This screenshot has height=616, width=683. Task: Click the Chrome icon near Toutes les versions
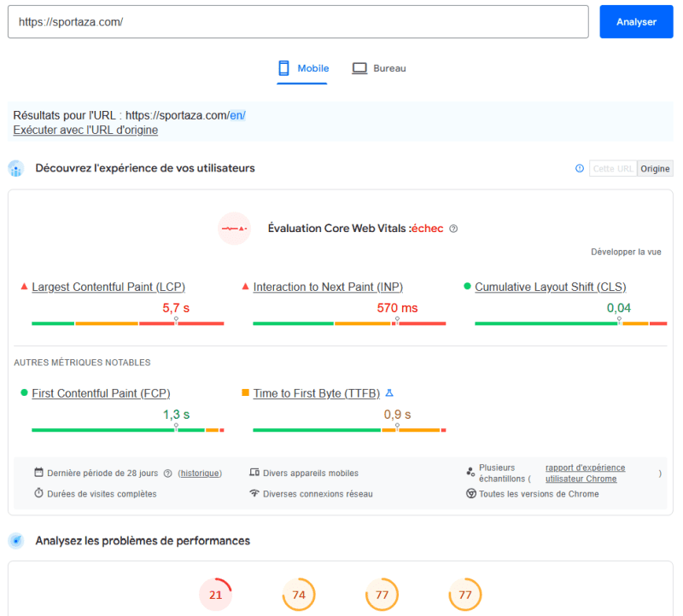[471, 494]
